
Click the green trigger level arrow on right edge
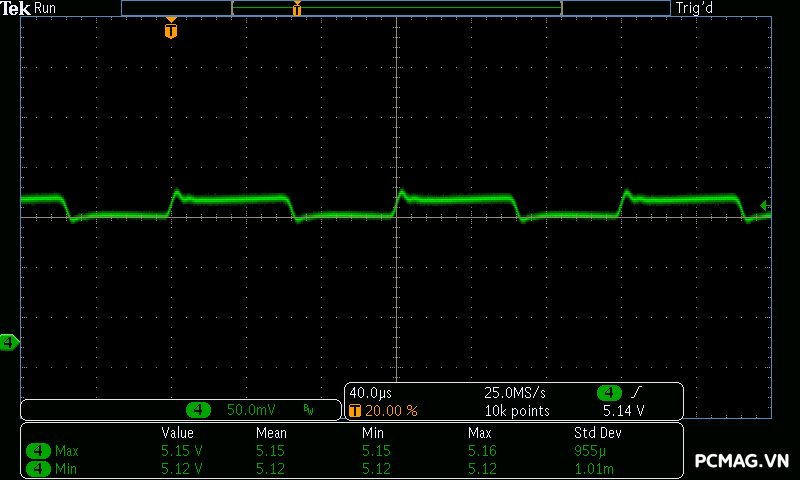pyautogui.click(x=764, y=206)
